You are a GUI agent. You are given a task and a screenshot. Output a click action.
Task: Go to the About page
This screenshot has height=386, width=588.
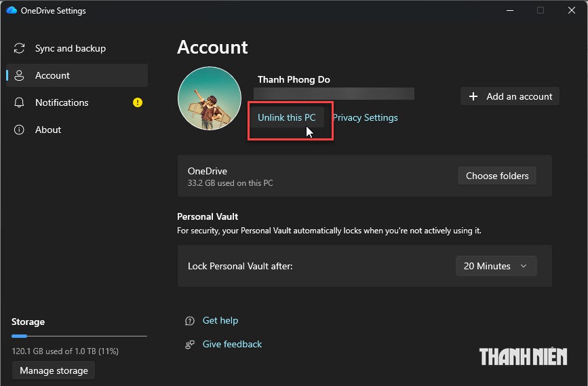coord(77,130)
